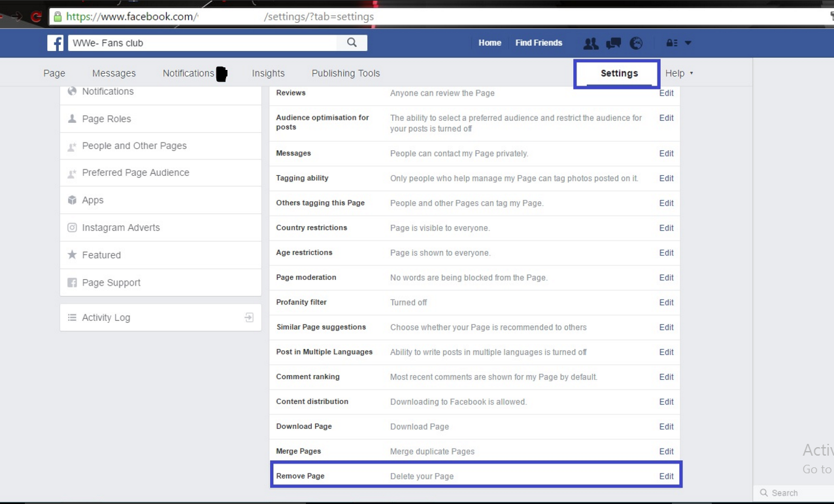The width and height of the screenshot is (834, 504).
Task: Open the friend requests icon
Action: click(591, 43)
